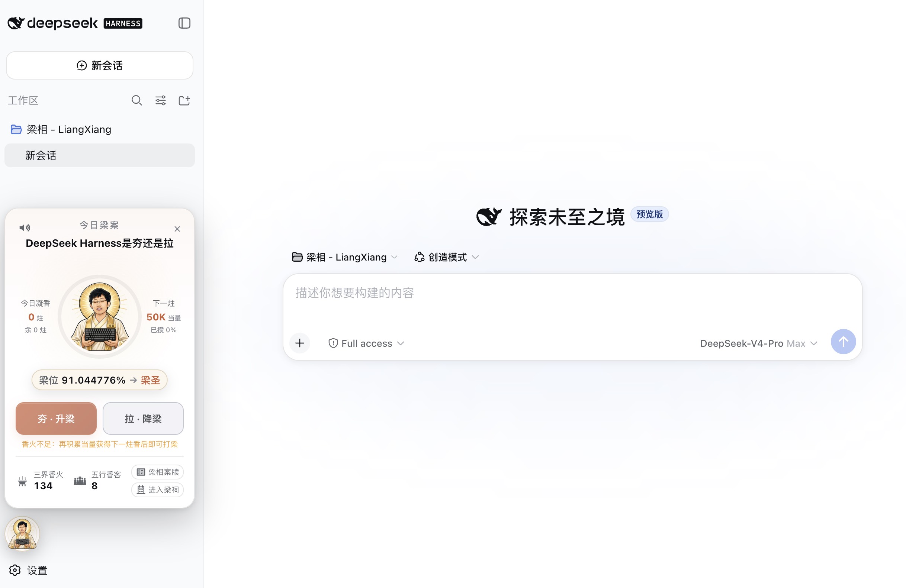This screenshot has height=588, width=906.
Task: Enter the 进入梁祠 shrine
Action: [158, 490]
